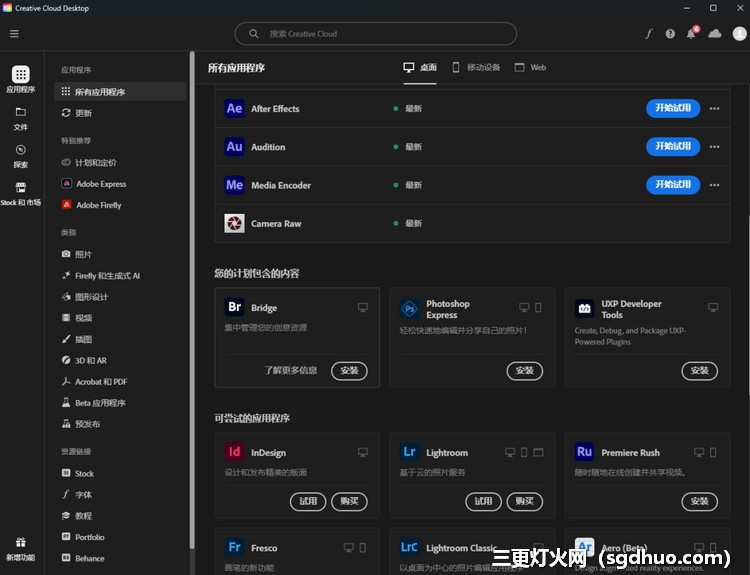The image size is (750, 575).
Task: Select the Acrobat 和 PDF category
Action: 94,381
